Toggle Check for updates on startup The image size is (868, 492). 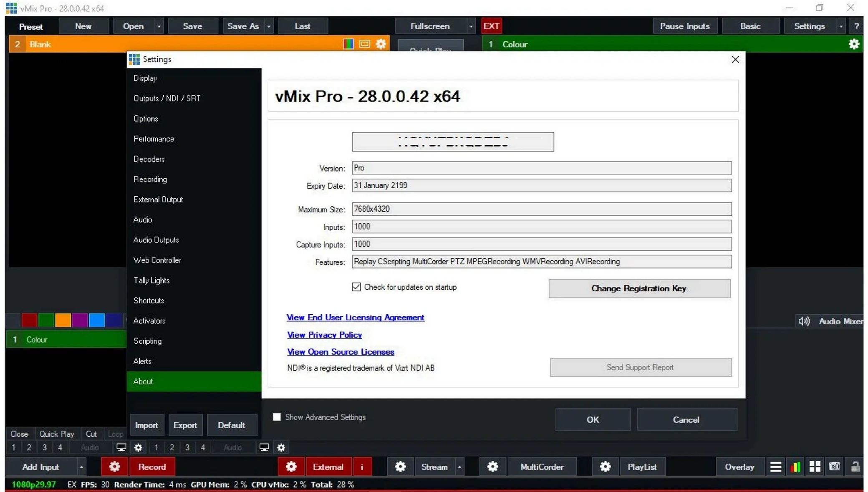click(x=356, y=287)
